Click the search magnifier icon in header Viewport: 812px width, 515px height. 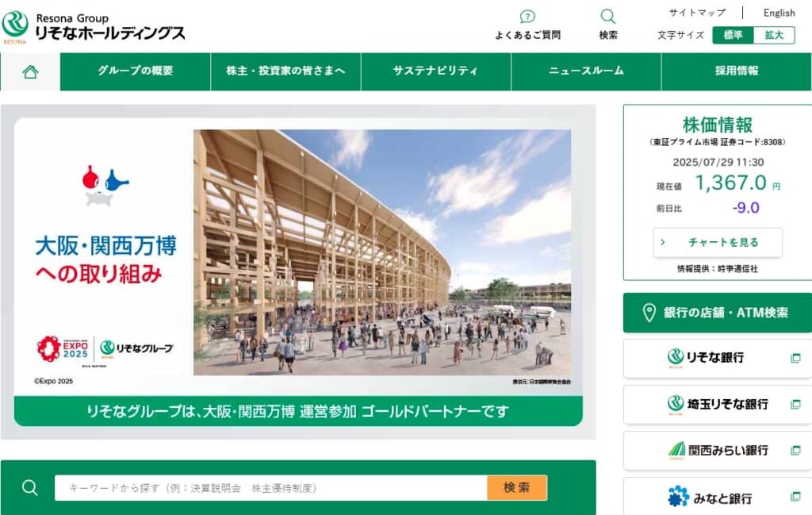(608, 17)
